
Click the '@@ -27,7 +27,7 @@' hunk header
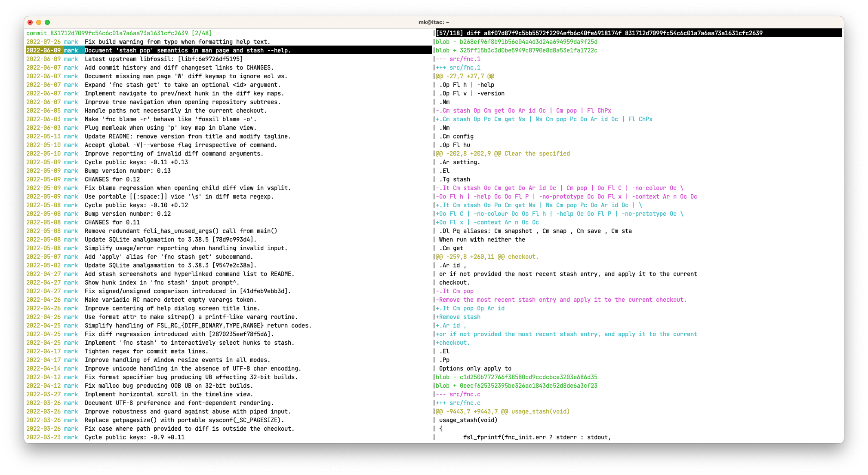(465, 76)
